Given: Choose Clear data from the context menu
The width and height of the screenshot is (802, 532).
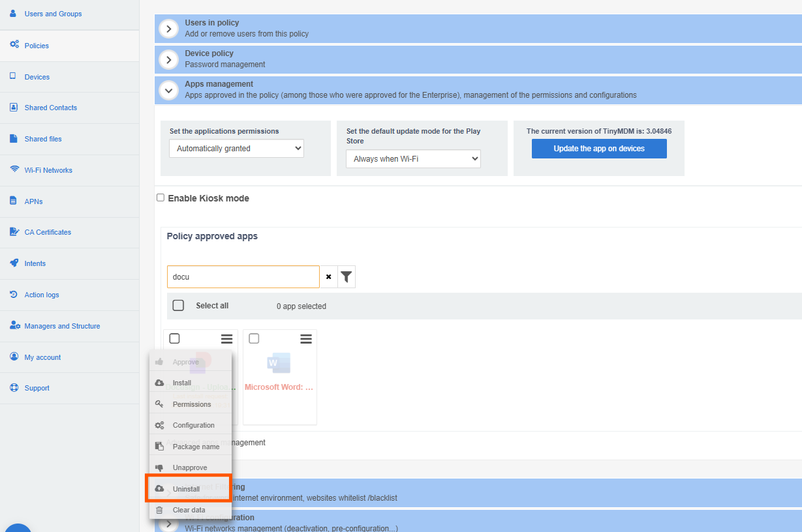Looking at the screenshot, I should point(191,510).
